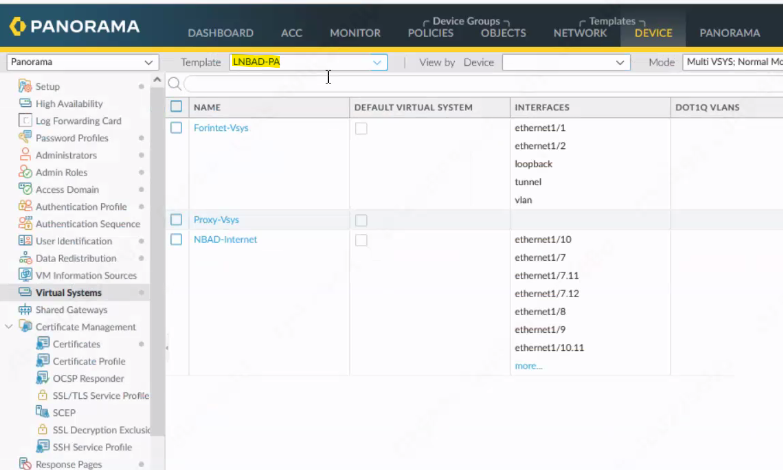This screenshot has width=783, height=470.
Task: Open the NBAD-Internet virtual system link
Action: [x=225, y=240]
